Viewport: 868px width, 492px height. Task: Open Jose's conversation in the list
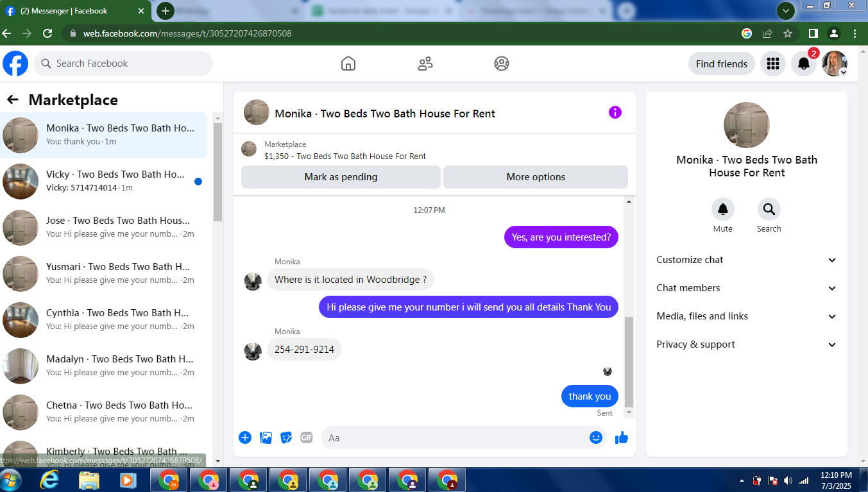(104, 227)
